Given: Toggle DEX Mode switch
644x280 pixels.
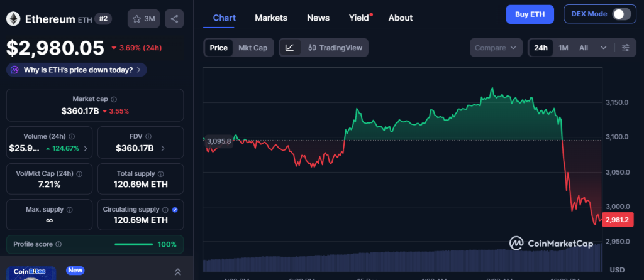Looking at the screenshot, I should coord(621,14).
